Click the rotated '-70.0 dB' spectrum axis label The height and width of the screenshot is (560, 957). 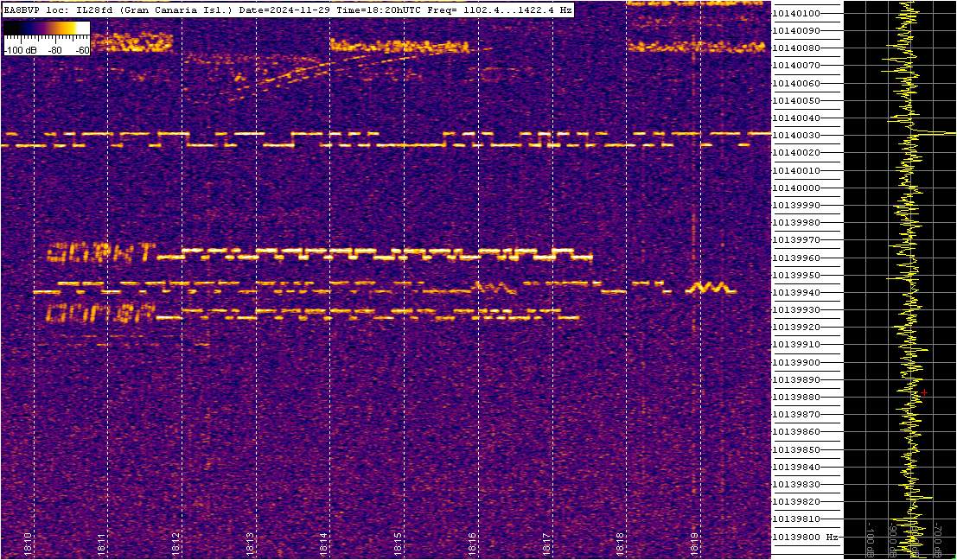click(x=937, y=538)
